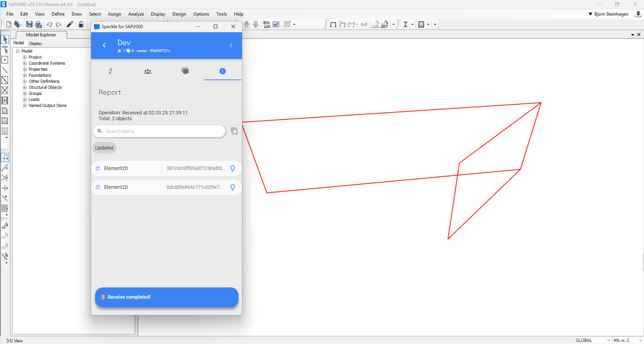
Task: Click the second Element2D report row
Action: pos(166,187)
